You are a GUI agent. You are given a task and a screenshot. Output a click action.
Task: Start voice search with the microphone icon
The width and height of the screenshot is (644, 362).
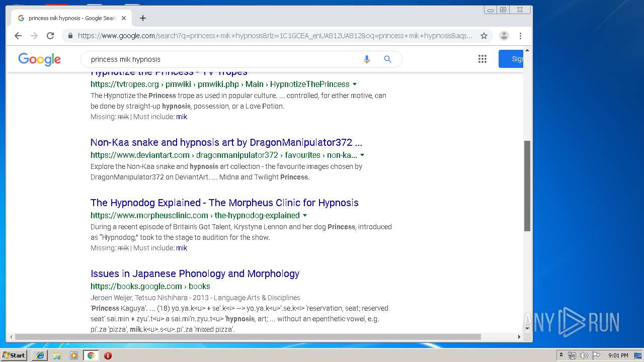[x=367, y=59]
